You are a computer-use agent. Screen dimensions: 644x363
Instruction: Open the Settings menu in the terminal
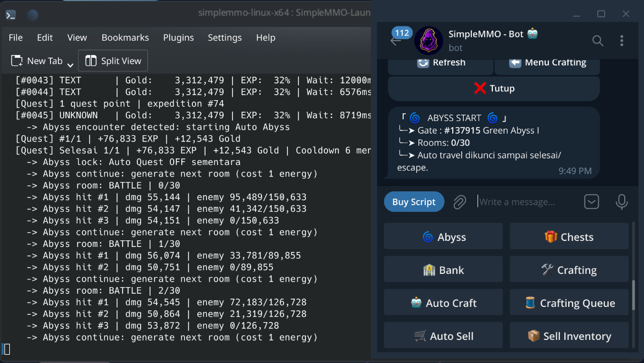point(225,37)
